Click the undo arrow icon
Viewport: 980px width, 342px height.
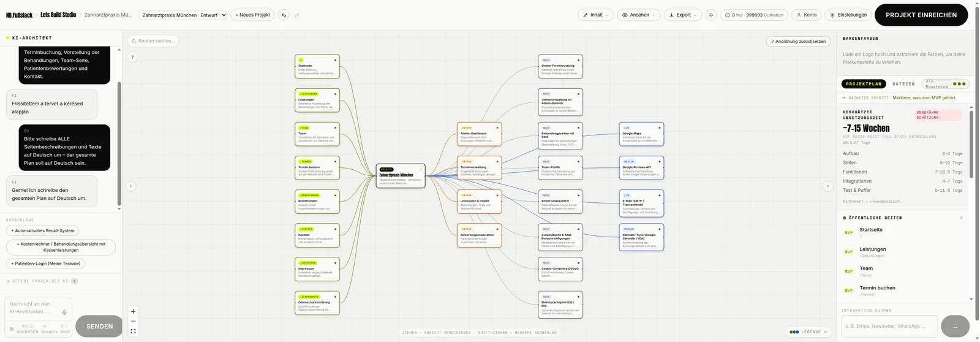click(x=284, y=15)
